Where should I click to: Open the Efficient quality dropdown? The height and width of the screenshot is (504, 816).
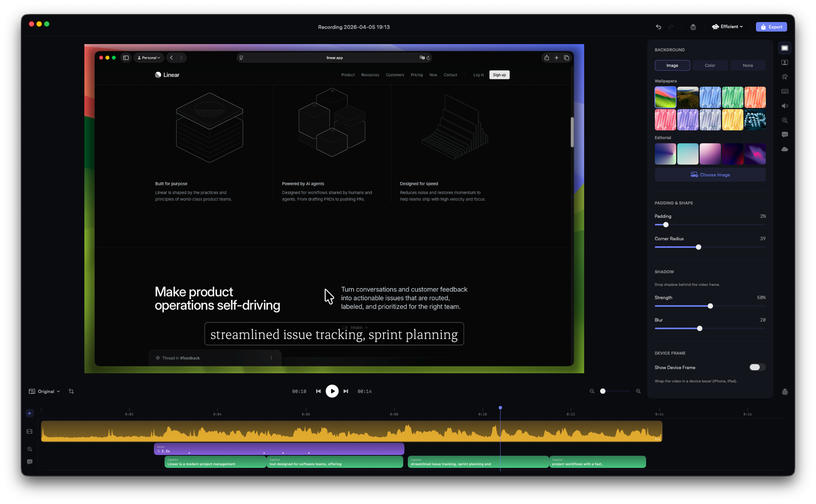point(727,27)
